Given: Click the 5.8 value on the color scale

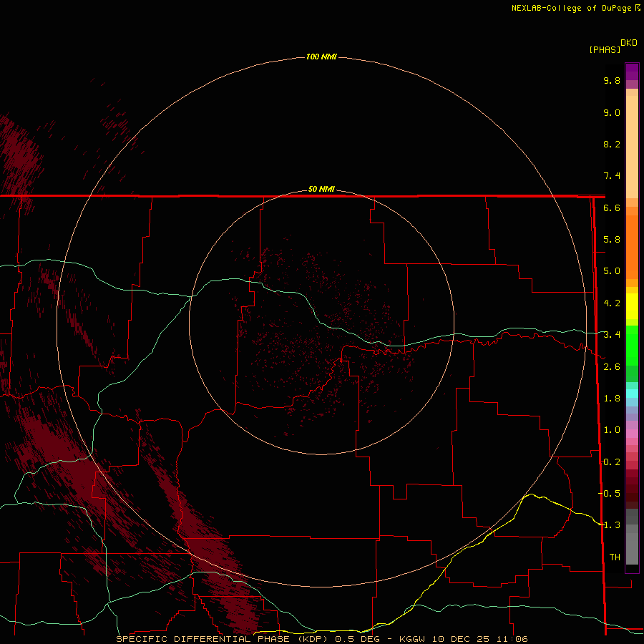Looking at the screenshot, I should pos(612,240).
